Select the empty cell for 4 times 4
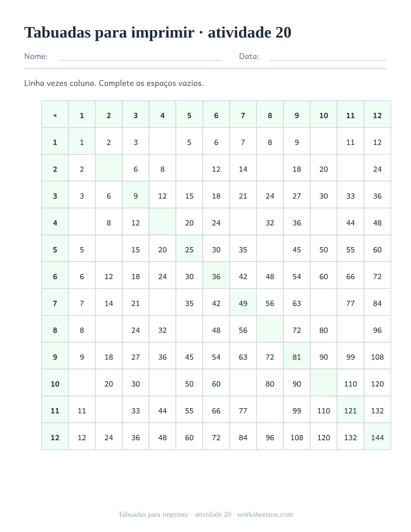Image resolution: width=411 pixels, height=532 pixels. [x=162, y=223]
